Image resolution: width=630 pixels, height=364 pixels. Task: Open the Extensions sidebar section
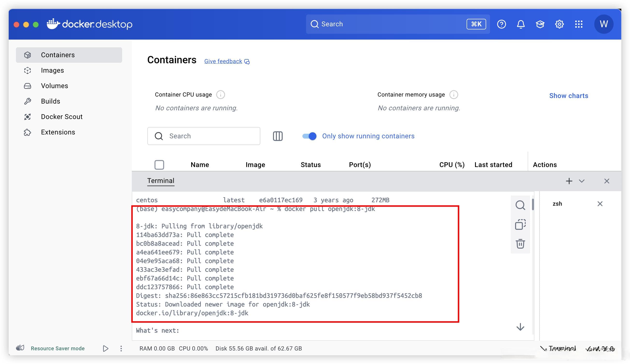pos(69,132)
